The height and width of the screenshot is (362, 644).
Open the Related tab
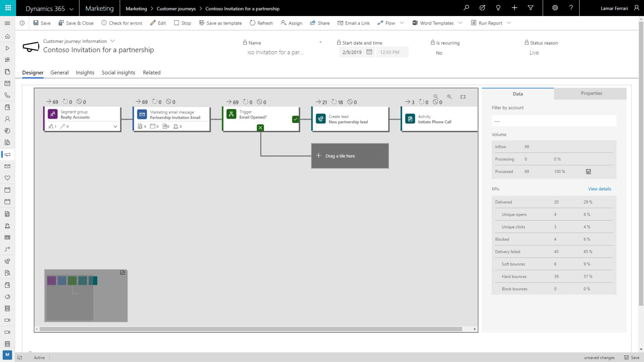pyautogui.click(x=152, y=73)
